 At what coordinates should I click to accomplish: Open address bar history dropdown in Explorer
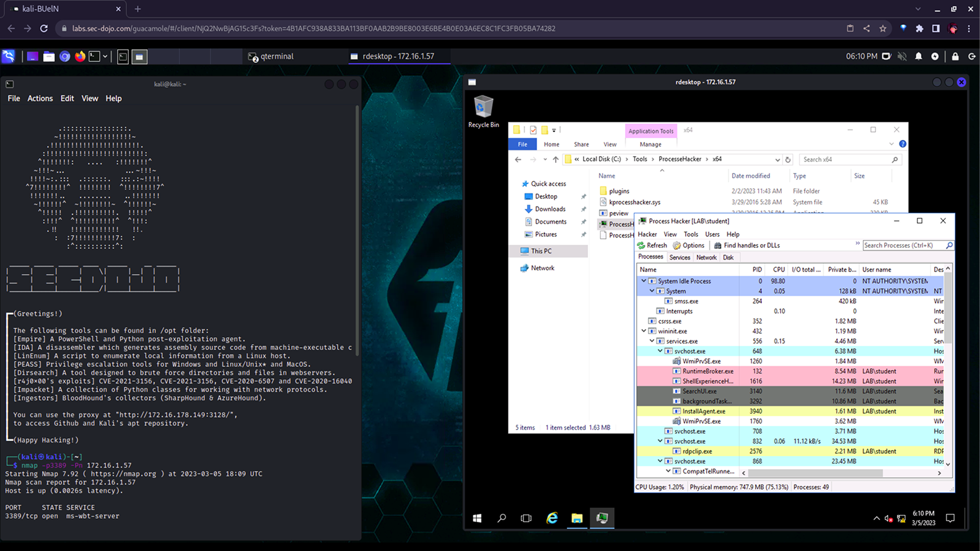pyautogui.click(x=777, y=159)
